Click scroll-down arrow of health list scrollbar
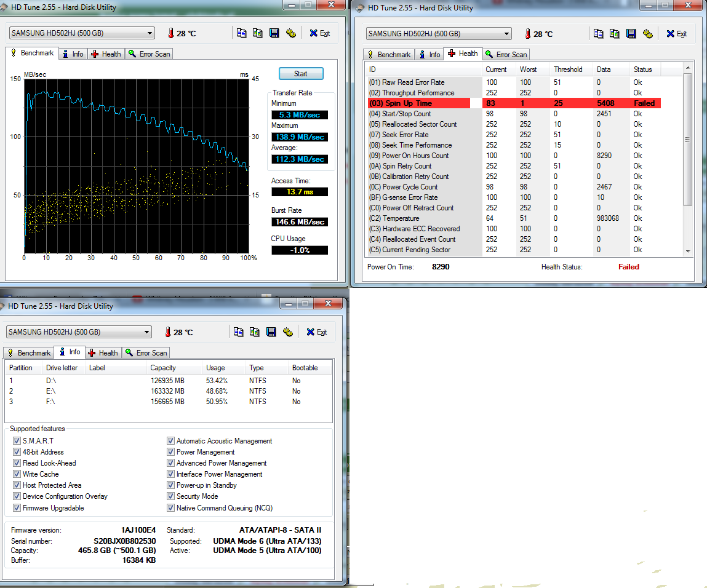 [x=687, y=252]
